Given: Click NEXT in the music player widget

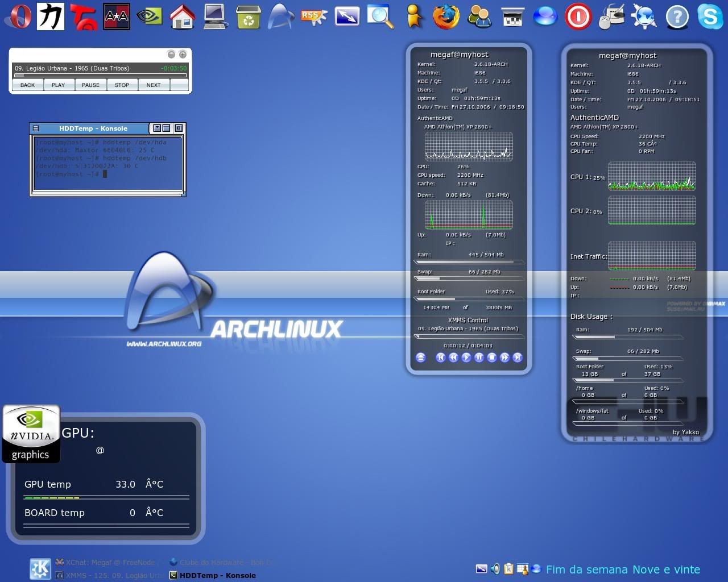Looking at the screenshot, I should tap(154, 85).
